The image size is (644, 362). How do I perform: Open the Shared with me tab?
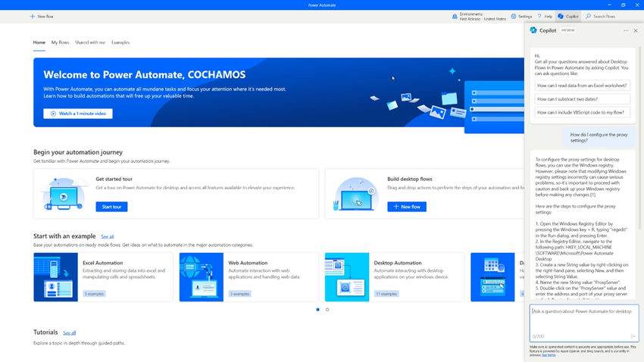point(90,42)
